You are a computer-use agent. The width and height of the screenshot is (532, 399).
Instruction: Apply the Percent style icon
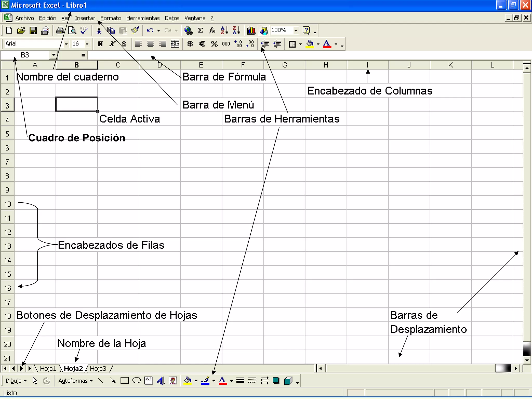click(x=214, y=44)
